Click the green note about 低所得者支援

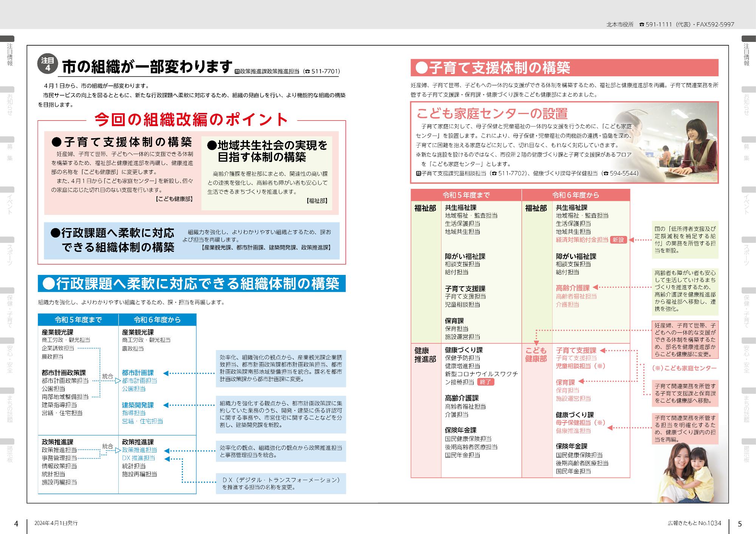coord(685,239)
